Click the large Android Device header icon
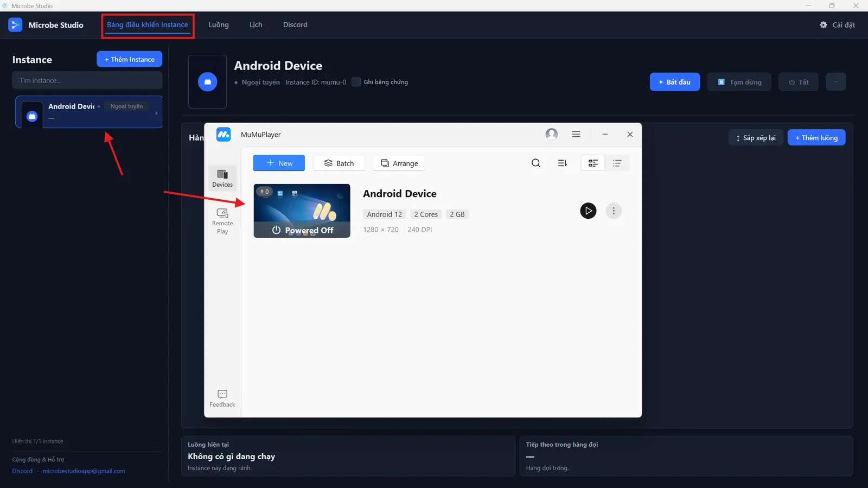 [207, 82]
